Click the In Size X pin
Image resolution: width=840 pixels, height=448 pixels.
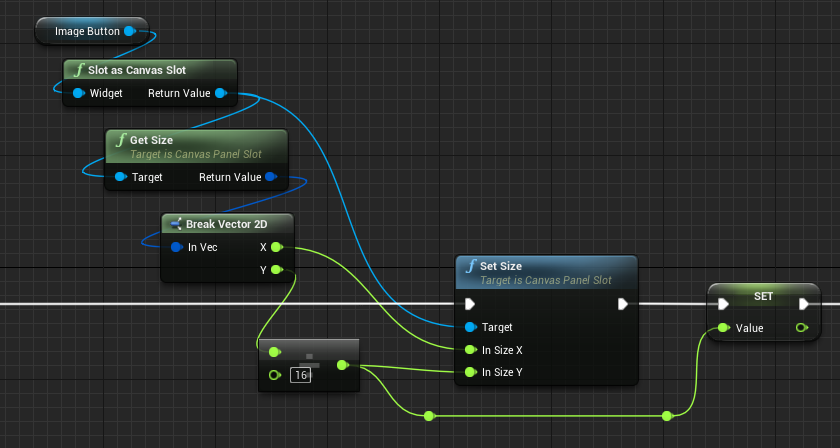[470, 350]
